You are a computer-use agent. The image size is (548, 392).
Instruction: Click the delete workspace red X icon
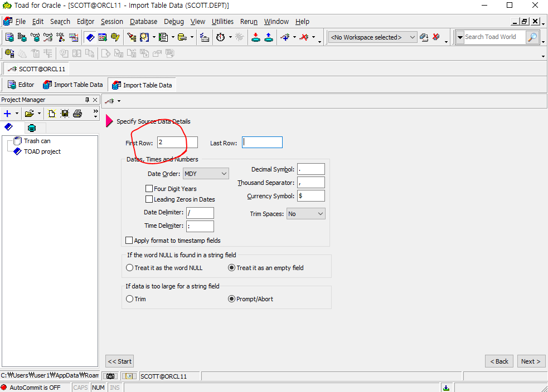[436, 37]
